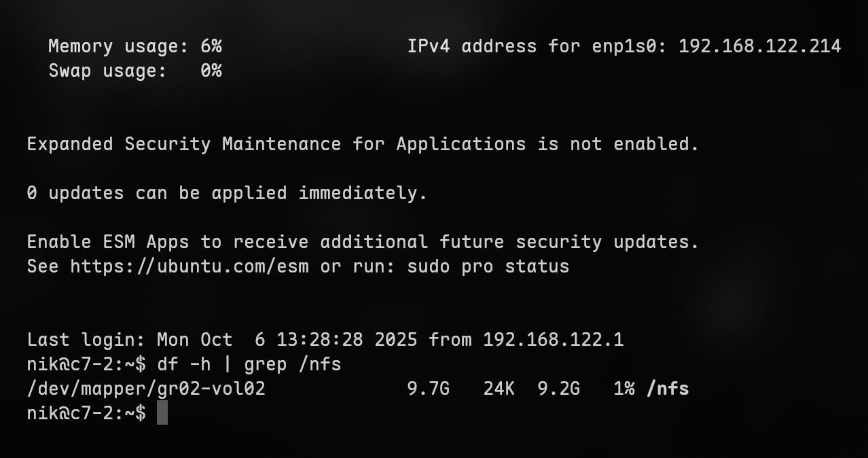Click the "Memory usage: 6%" text
Image resolution: width=868 pixels, height=458 pixels.
pos(135,46)
